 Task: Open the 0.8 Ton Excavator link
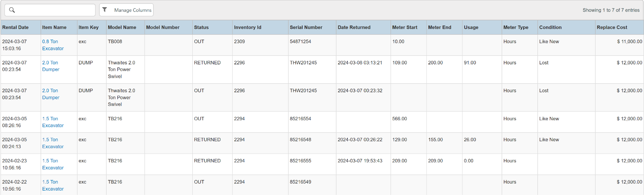click(53, 45)
